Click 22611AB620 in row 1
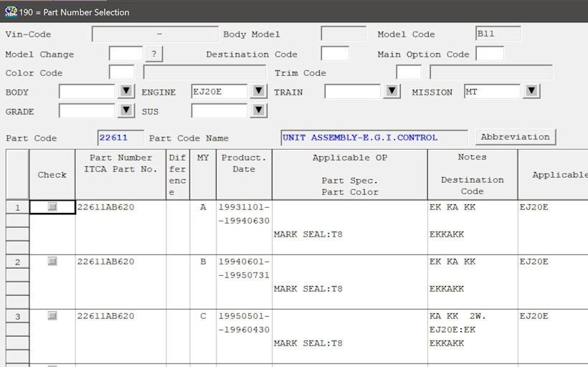The image size is (588, 367). [x=105, y=207]
